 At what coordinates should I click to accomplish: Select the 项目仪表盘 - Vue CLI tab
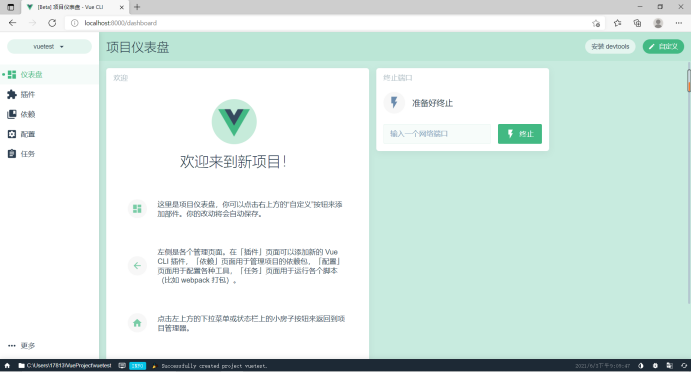[75, 7]
